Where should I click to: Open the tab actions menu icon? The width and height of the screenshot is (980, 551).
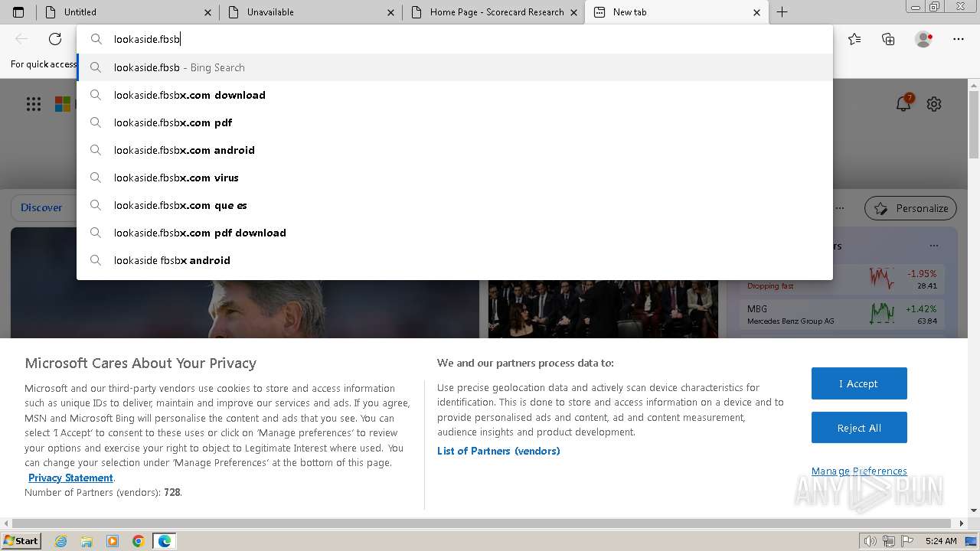click(x=18, y=12)
